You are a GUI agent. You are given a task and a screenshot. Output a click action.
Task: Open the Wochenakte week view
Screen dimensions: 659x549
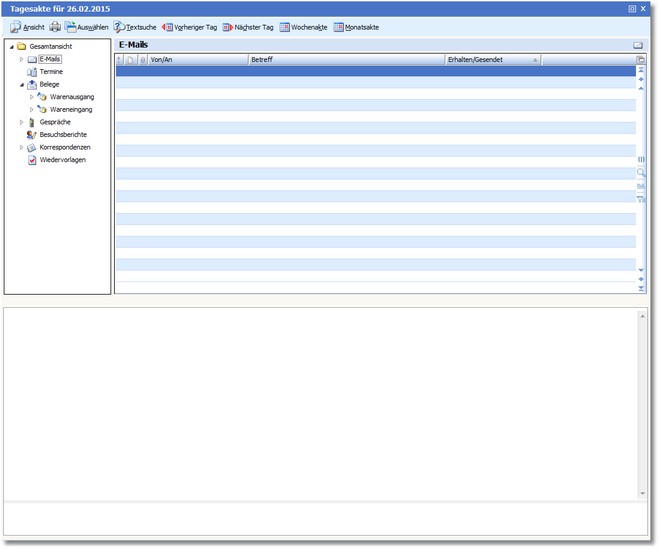(303, 27)
